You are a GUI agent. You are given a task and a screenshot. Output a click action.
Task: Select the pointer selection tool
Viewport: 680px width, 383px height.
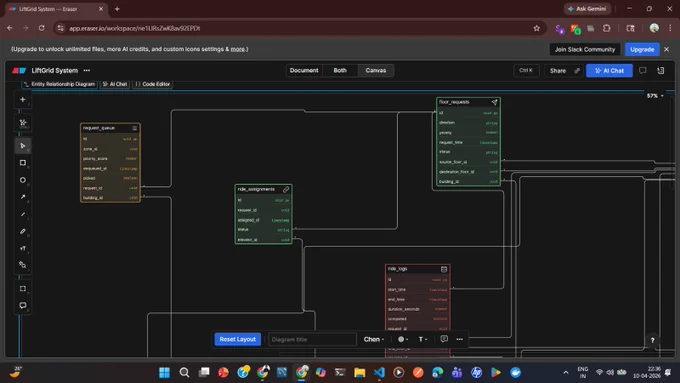pyautogui.click(x=23, y=146)
